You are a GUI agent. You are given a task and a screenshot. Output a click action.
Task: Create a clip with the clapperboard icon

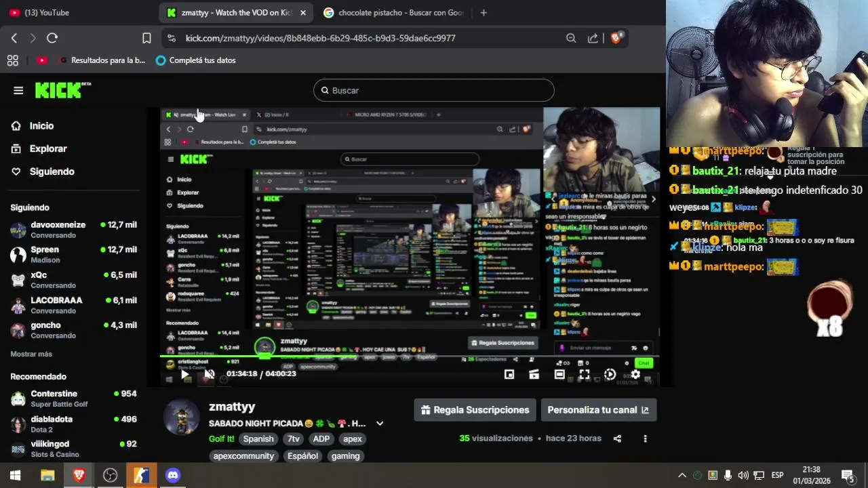click(x=534, y=374)
